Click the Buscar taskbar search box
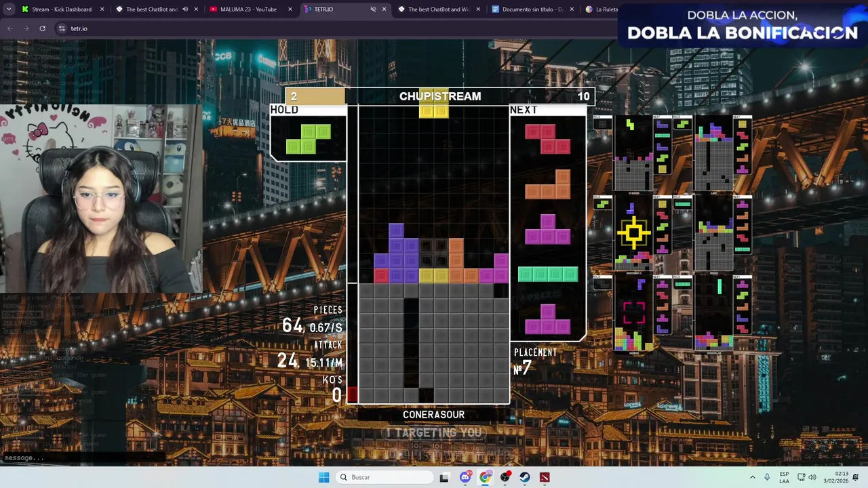Image resolution: width=868 pixels, height=488 pixels. pos(384,477)
